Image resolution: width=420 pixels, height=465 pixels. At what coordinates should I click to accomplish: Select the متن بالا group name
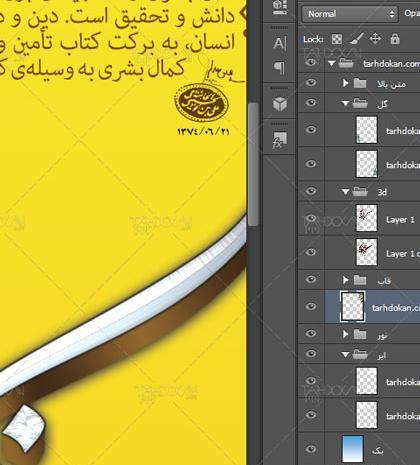391,84
